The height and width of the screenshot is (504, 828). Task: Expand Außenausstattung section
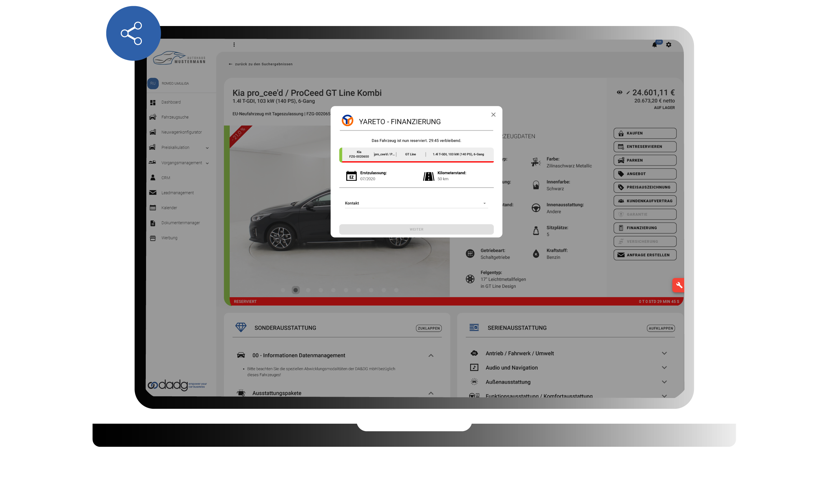click(x=664, y=382)
